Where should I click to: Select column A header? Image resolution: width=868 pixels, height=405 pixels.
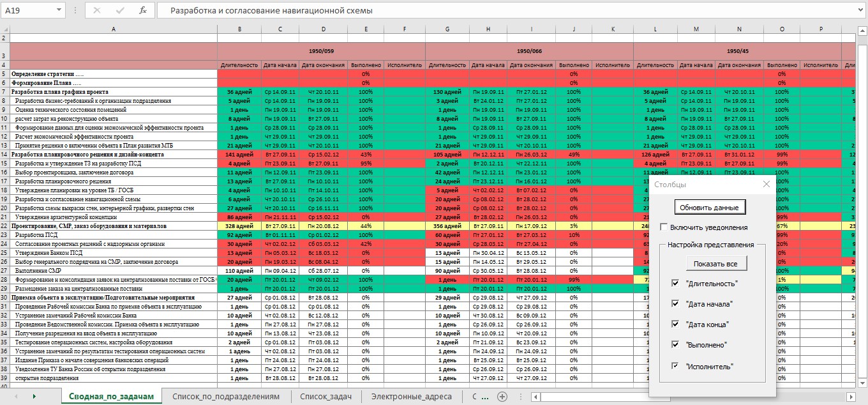coord(114,29)
